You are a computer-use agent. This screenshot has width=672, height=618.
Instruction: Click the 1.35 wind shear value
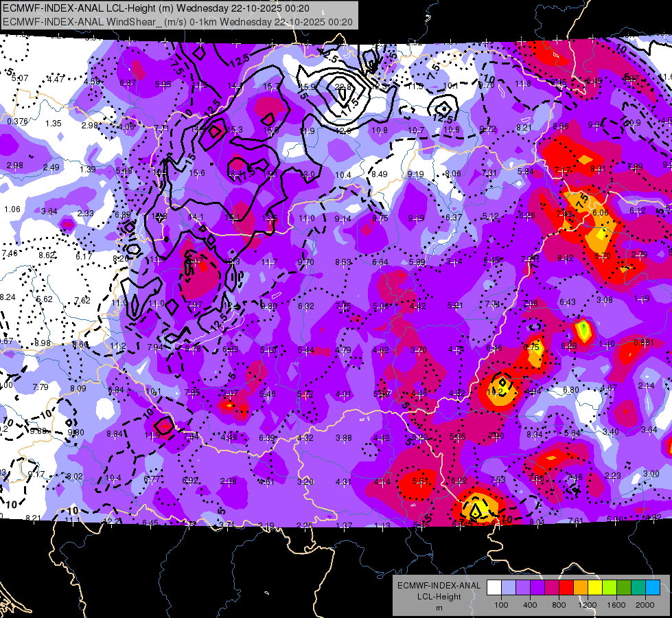point(54,124)
